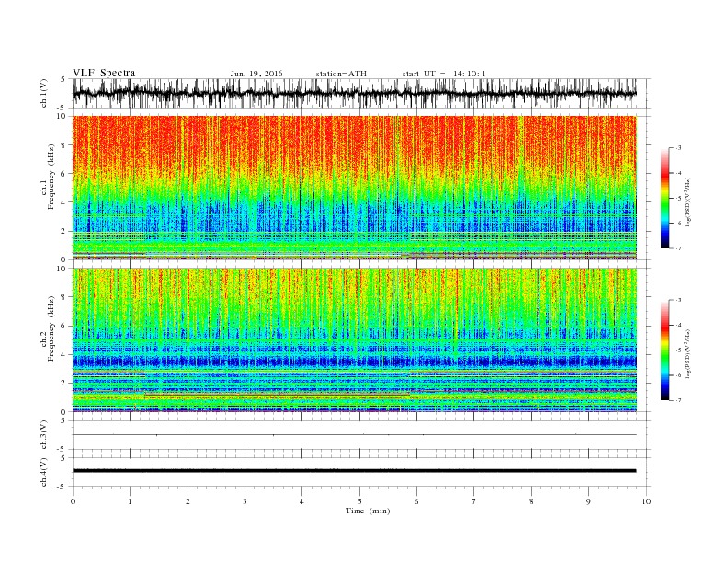728x563 pixels.
Task: Select the date text "Jun. 19, 2016"
Action: click(256, 74)
